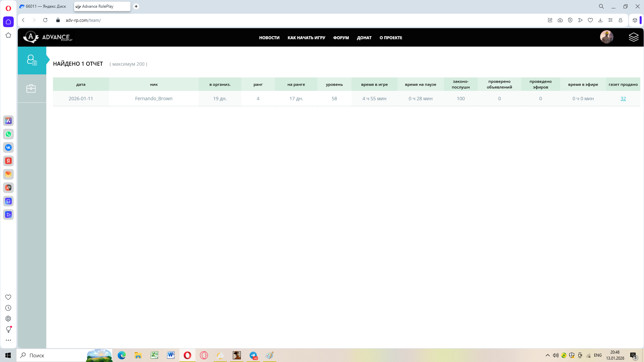Viewport: 644px width, 362px height.
Task: Click the user avatar thumbnail
Action: pos(606,37)
